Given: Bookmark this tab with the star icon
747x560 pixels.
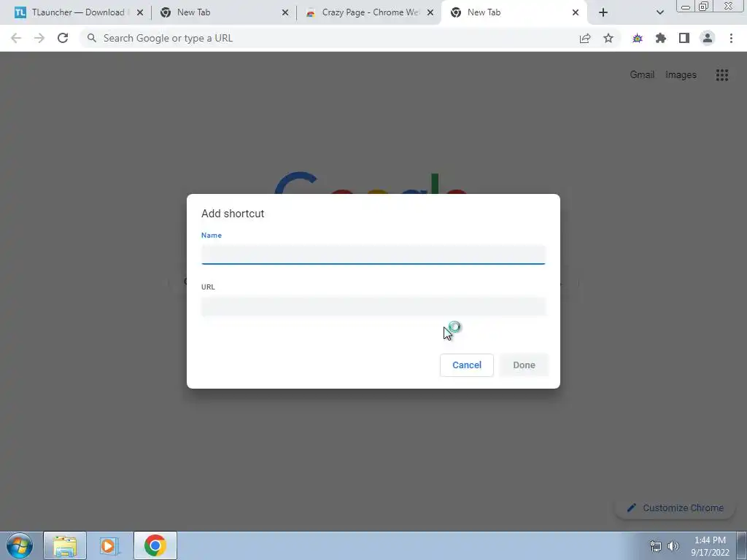Looking at the screenshot, I should 608,38.
